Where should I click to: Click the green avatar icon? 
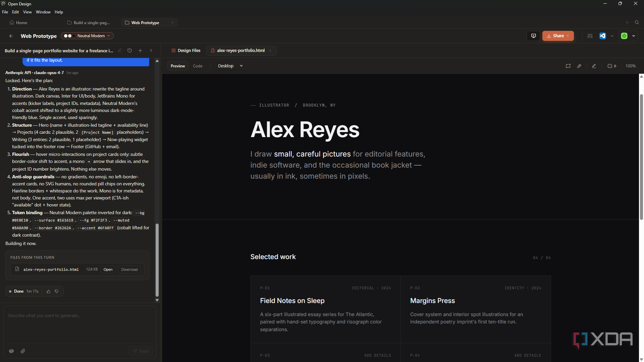[624, 36]
